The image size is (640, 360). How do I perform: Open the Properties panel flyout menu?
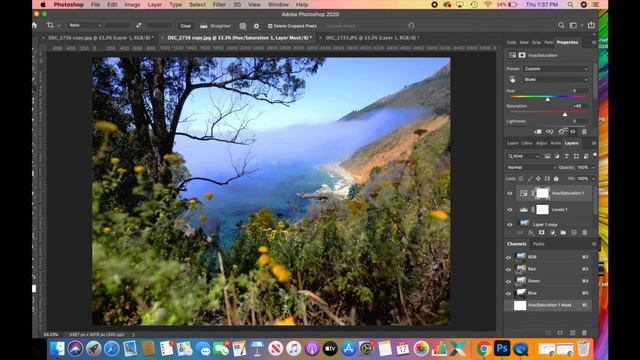594,42
